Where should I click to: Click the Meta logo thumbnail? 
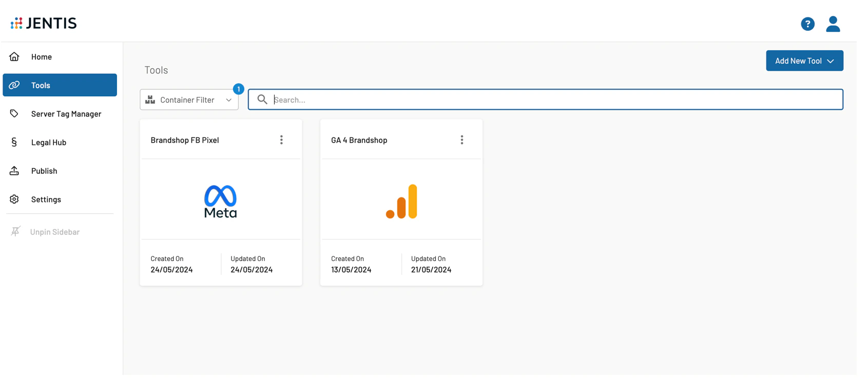[221, 202]
